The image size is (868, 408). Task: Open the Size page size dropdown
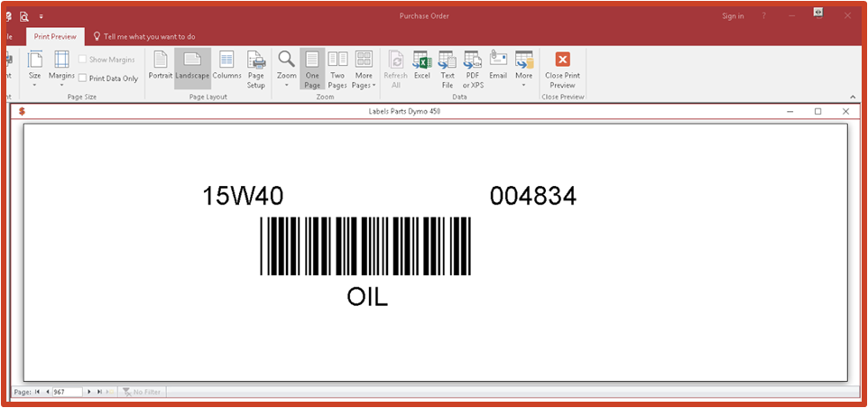click(35, 70)
